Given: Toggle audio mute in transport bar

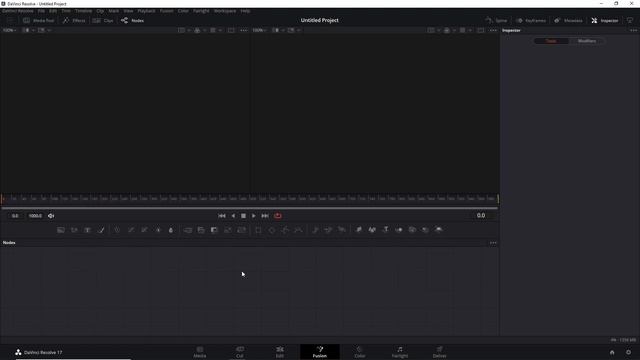Looking at the screenshot, I should click(51, 216).
